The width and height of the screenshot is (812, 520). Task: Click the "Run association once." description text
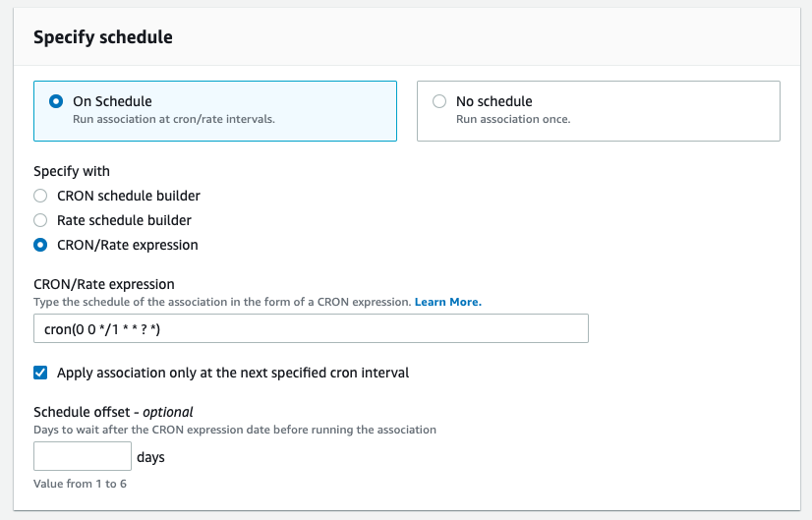(x=513, y=119)
